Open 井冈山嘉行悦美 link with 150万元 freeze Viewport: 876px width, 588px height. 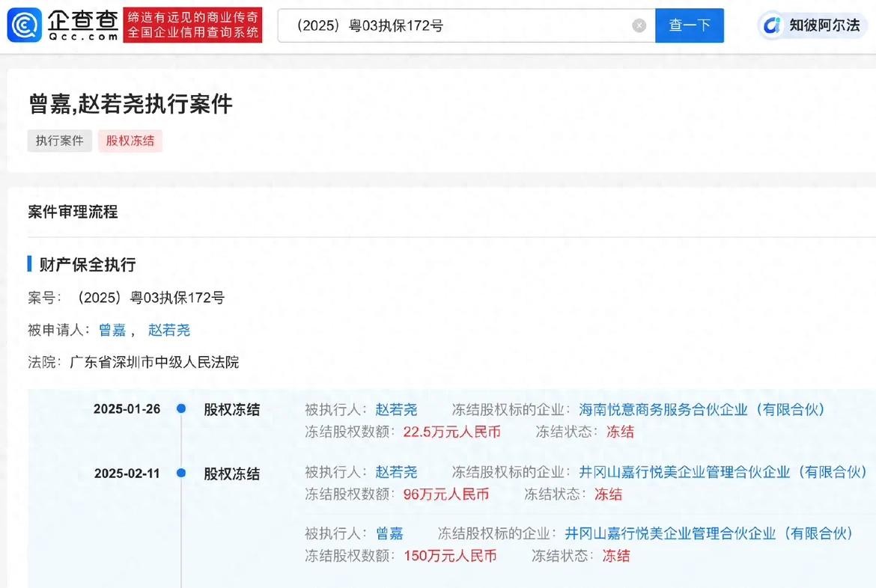[708, 533]
